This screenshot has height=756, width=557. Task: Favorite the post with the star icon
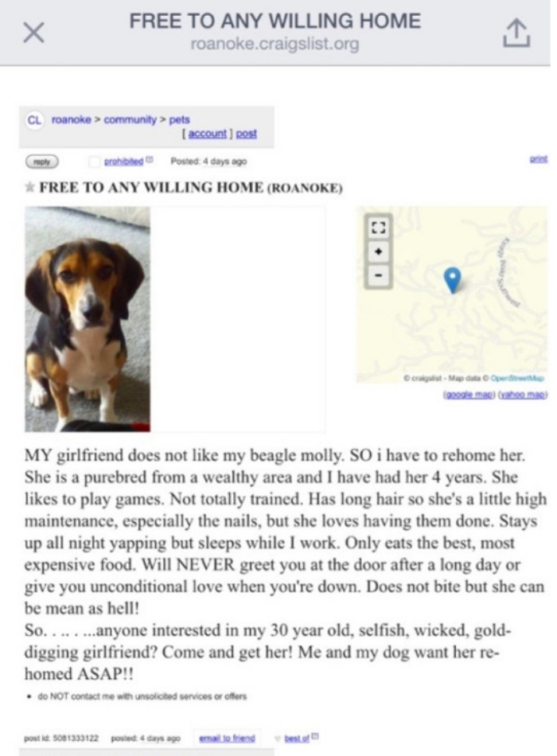click(30, 187)
